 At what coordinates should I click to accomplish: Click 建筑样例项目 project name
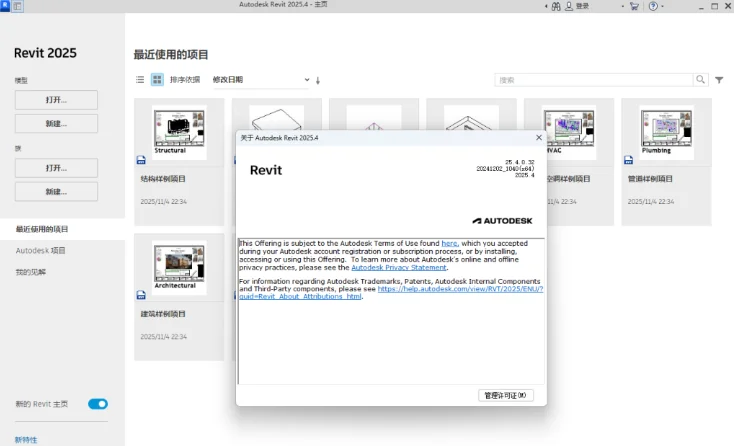click(x=163, y=314)
